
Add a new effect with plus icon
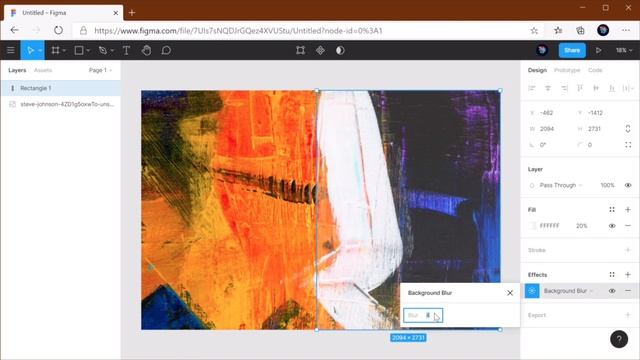(x=628, y=275)
